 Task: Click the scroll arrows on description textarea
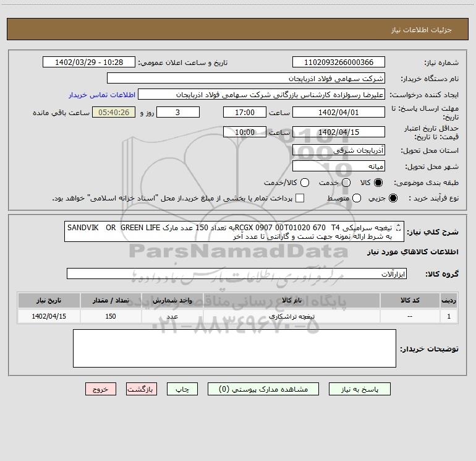399,228
